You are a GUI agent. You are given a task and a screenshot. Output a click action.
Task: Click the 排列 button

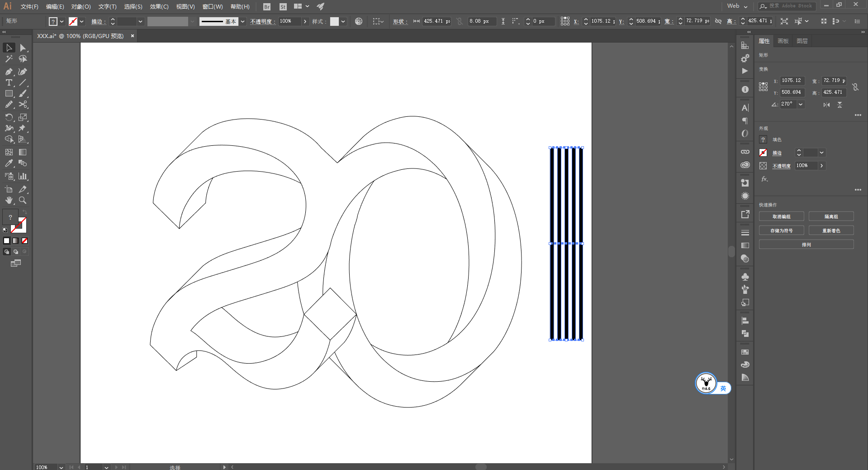(x=806, y=245)
